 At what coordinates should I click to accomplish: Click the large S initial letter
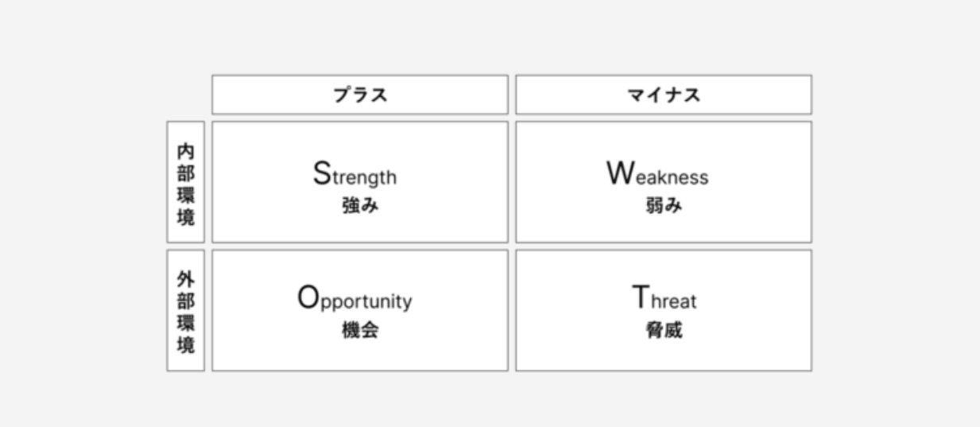[321, 173]
